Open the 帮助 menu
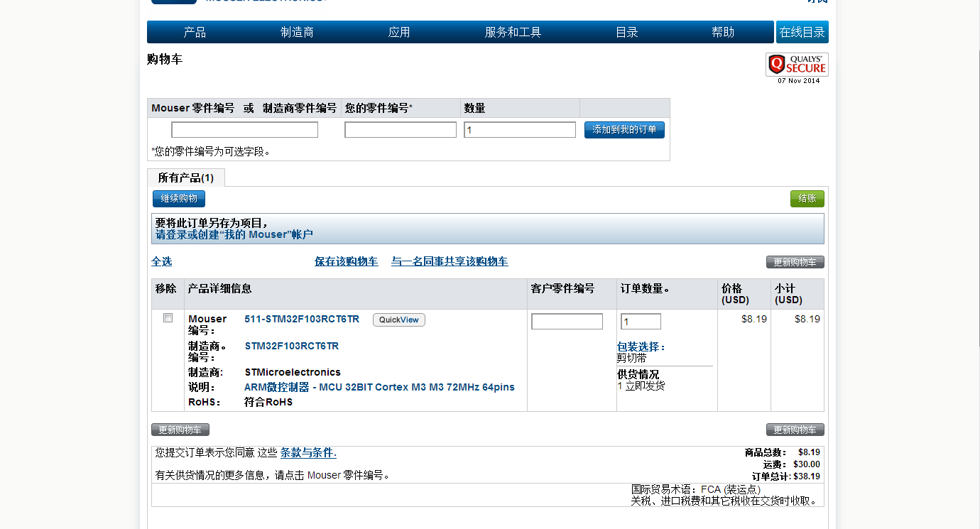 point(723,32)
